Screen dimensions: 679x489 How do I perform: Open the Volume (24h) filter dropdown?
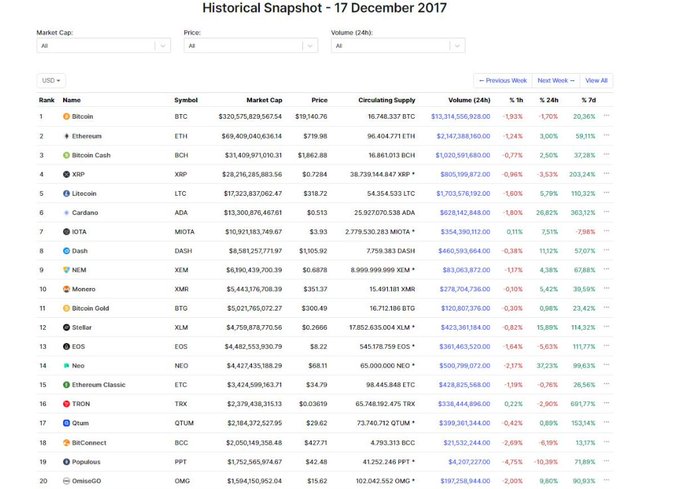pos(398,45)
